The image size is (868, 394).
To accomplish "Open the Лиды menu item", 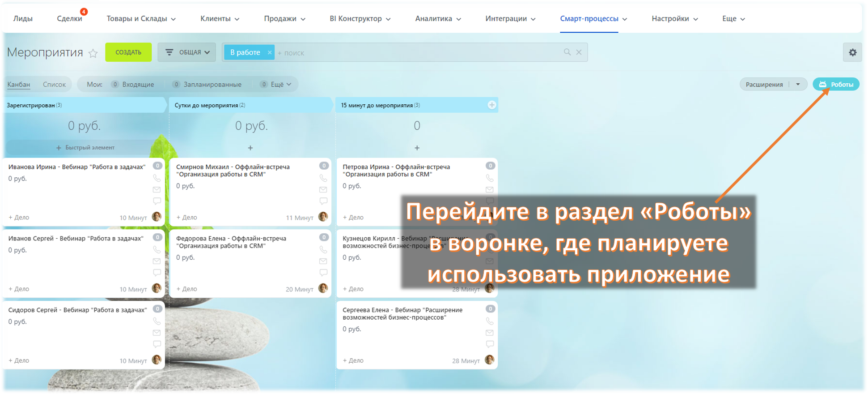I will point(23,19).
